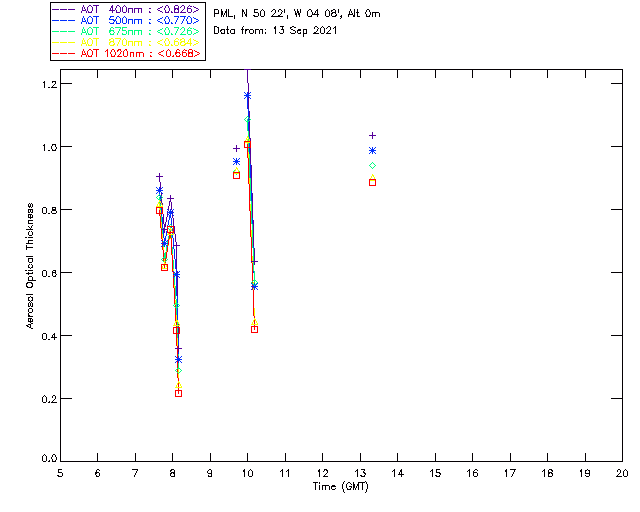Click the green diamond marker near 13 GMT

click(x=372, y=166)
